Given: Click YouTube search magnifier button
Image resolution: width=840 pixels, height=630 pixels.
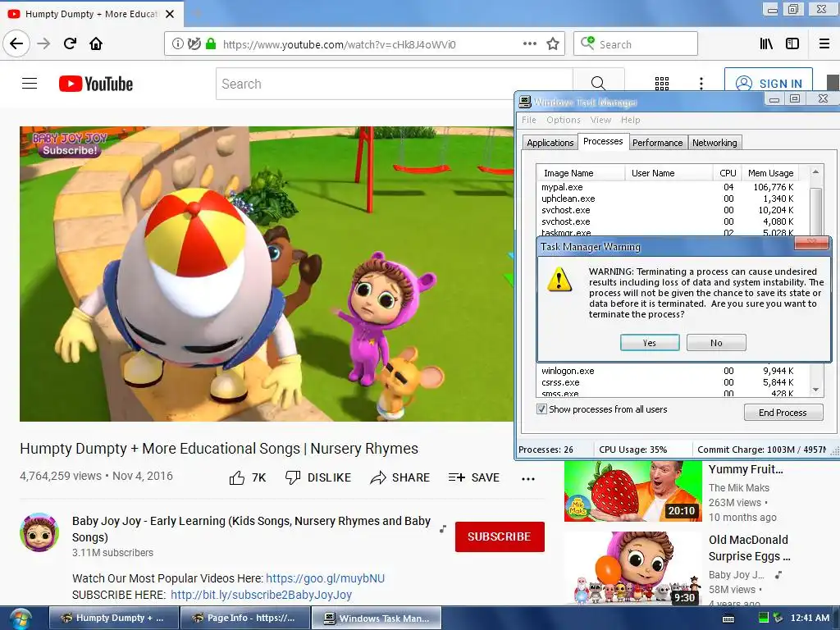Looking at the screenshot, I should [598, 84].
